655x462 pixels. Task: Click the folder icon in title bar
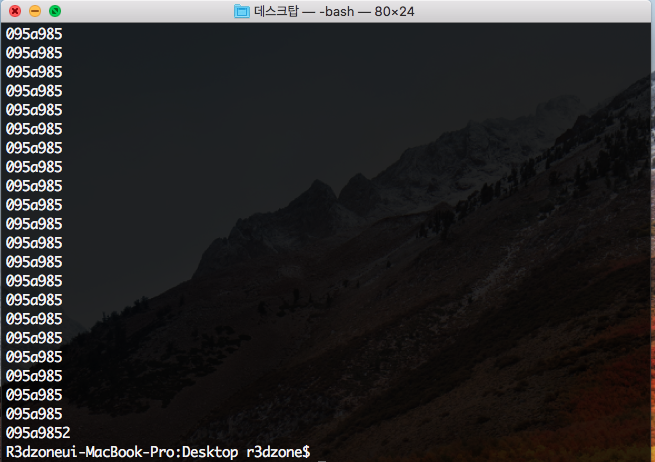click(242, 11)
